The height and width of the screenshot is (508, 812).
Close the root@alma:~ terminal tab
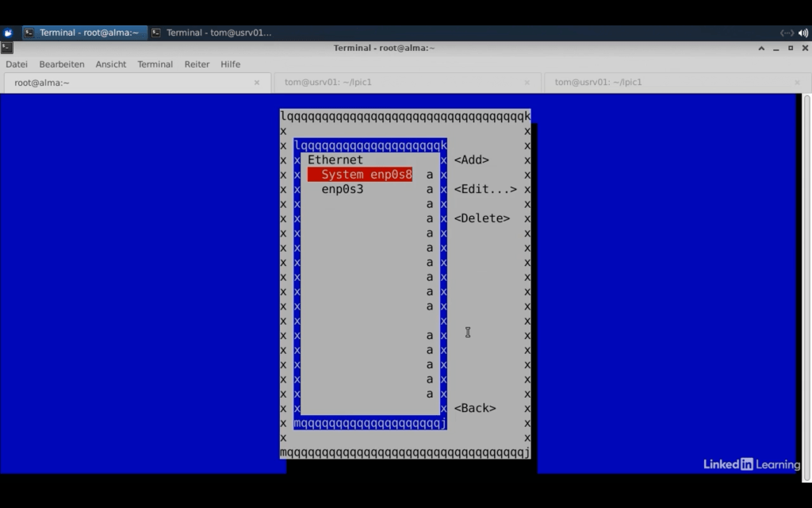point(257,83)
